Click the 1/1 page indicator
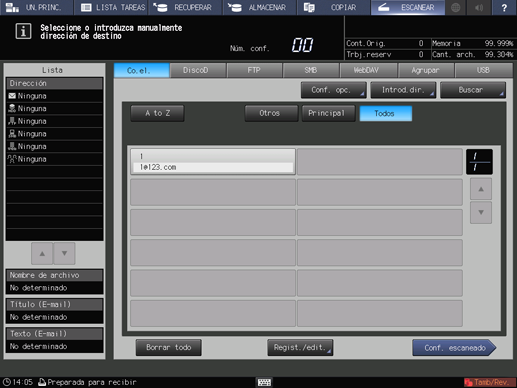Image resolution: width=517 pixels, height=388 pixels. [x=479, y=162]
